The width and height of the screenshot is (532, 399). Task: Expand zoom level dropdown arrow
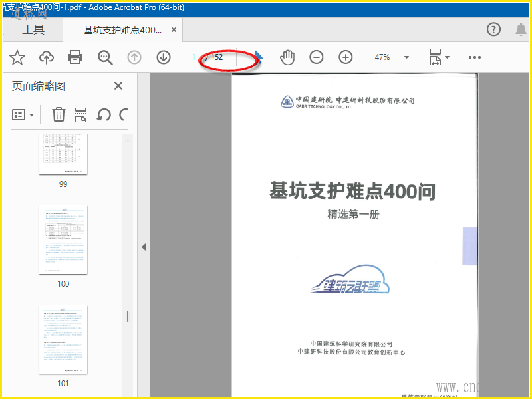(x=406, y=57)
